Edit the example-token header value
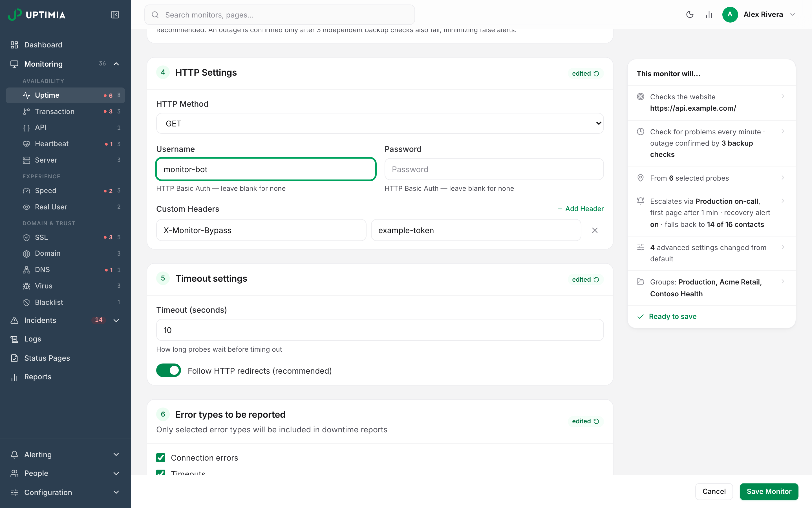The width and height of the screenshot is (812, 508). tap(476, 230)
